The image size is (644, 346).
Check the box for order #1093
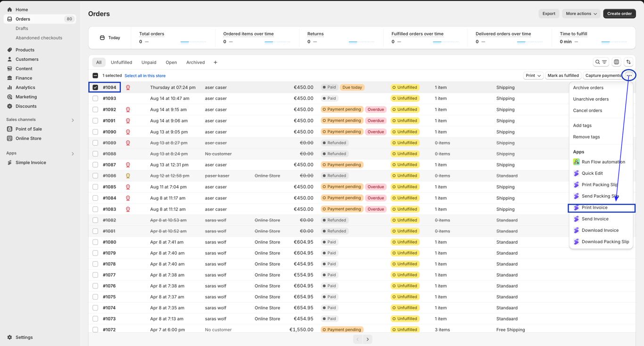pos(95,99)
